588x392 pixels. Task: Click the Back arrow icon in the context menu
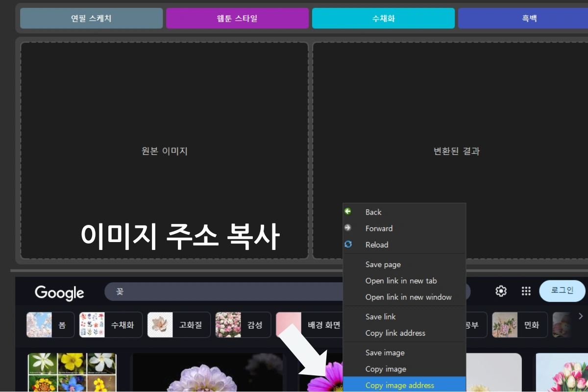(348, 212)
